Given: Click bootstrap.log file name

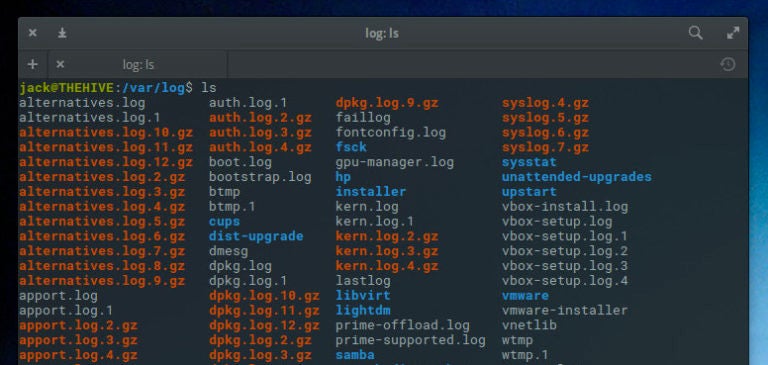Looking at the screenshot, I should (x=260, y=177).
